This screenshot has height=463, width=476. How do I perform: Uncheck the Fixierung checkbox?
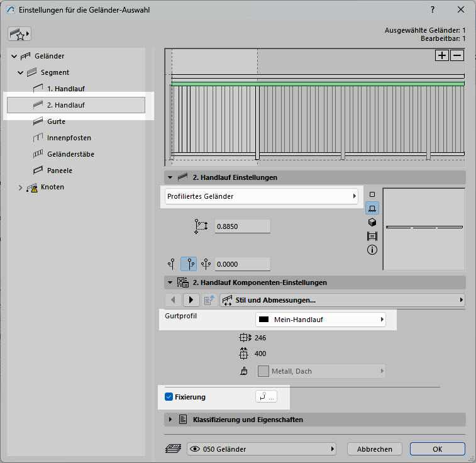tap(169, 397)
